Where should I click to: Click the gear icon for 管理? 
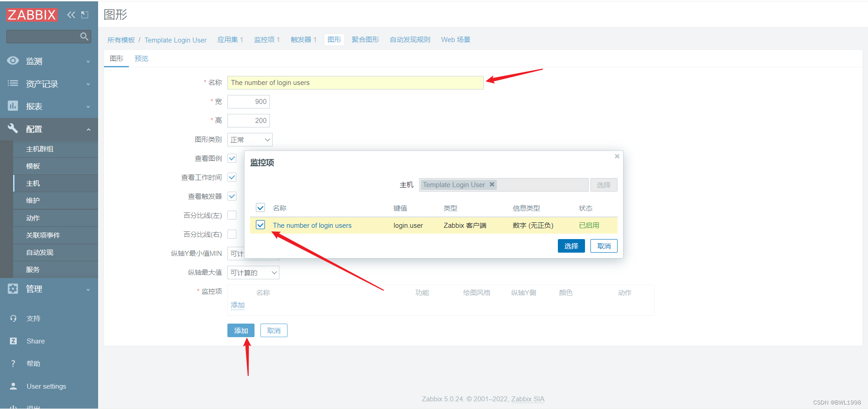coord(13,288)
